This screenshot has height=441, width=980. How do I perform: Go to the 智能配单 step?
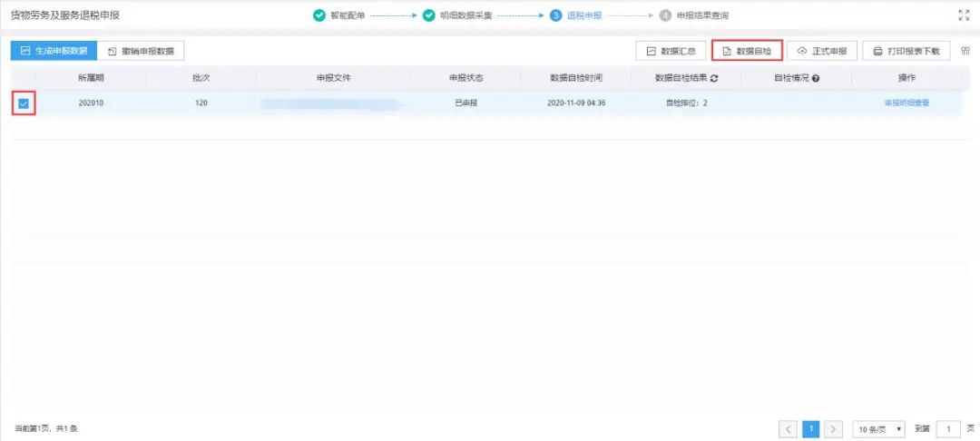[339, 15]
